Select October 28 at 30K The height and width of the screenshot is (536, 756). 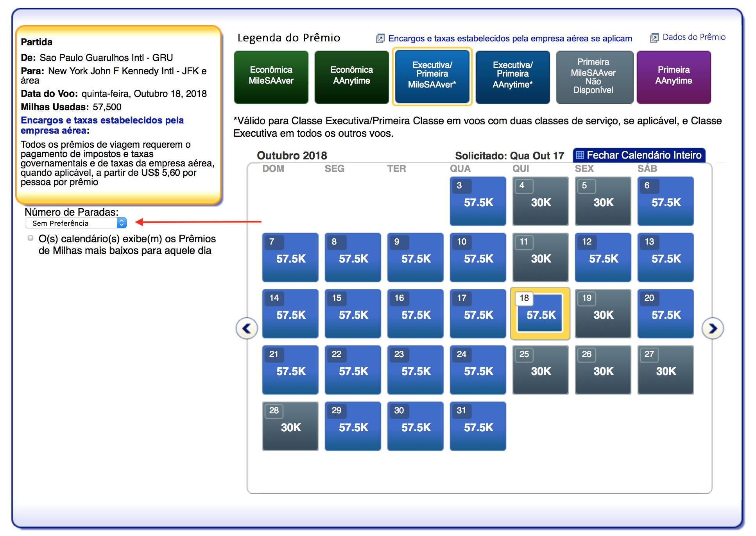tap(290, 426)
